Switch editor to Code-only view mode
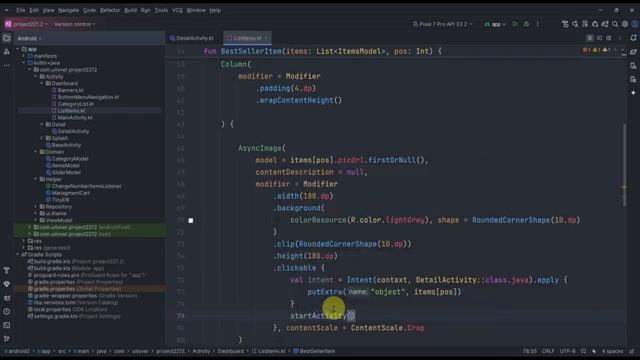This screenshot has height=360, width=640. pos(589,38)
